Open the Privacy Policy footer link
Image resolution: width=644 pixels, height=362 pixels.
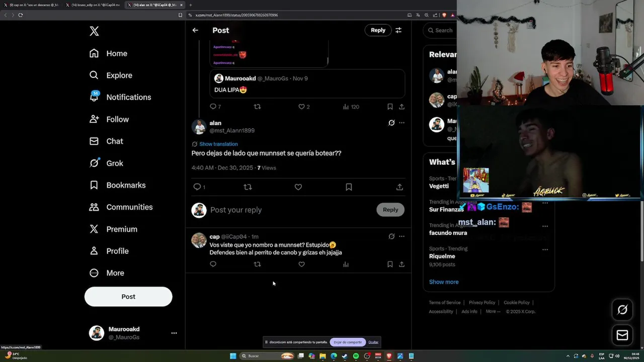[x=482, y=303]
